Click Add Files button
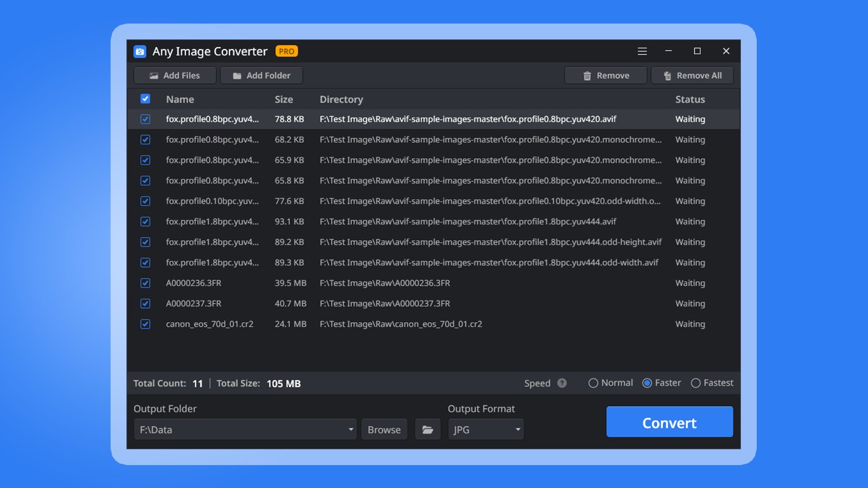 [175, 76]
